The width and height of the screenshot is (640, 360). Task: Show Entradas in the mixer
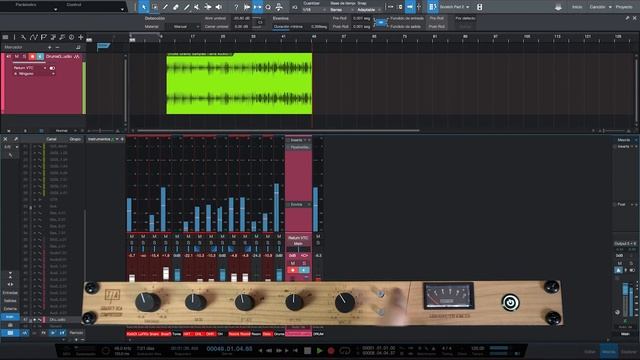[10, 293]
